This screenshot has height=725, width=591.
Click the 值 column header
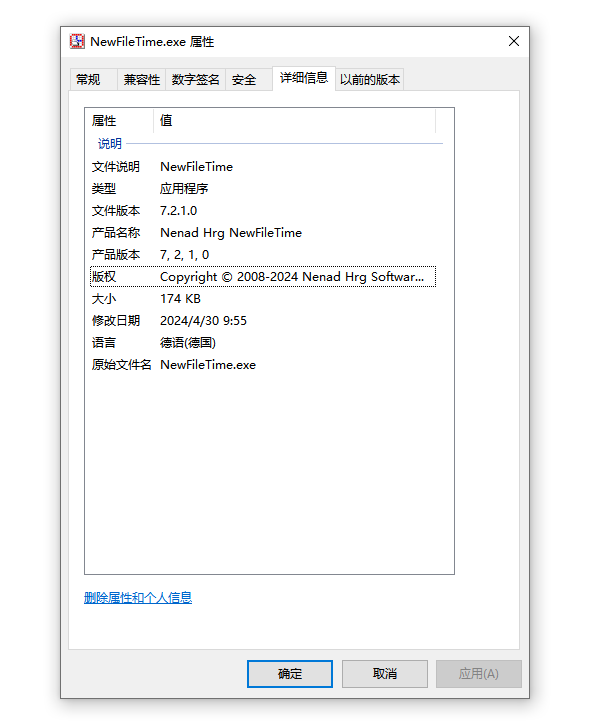click(x=295, y=121)
